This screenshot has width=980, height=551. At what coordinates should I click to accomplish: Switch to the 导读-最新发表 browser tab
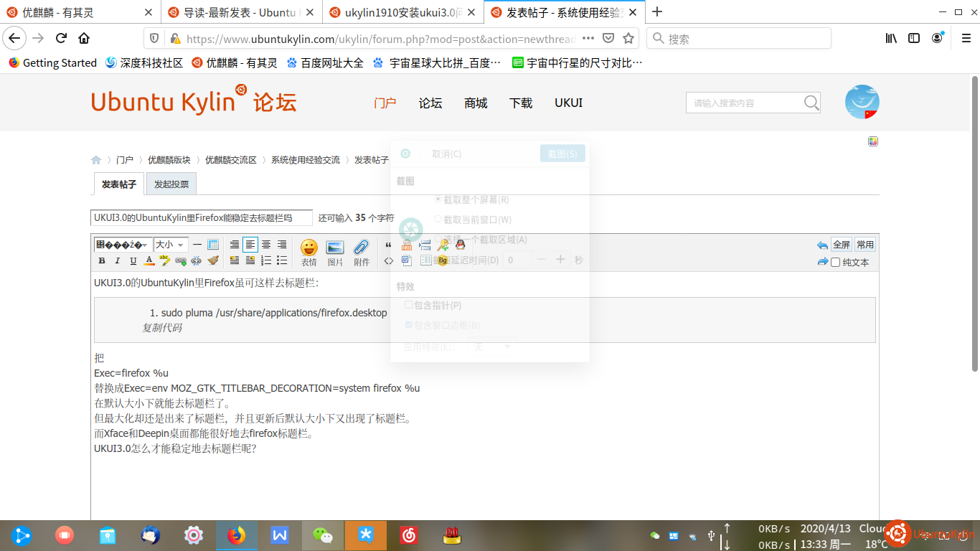click(242, 12)
